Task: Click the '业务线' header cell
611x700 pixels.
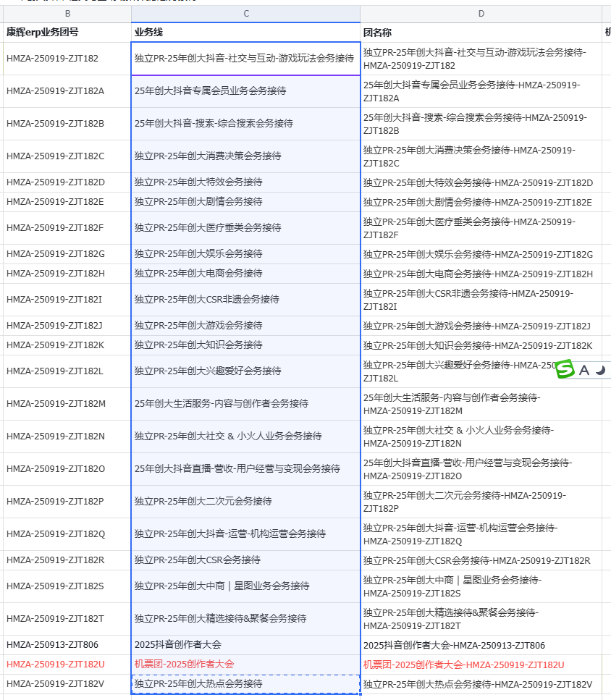Action: 245,33
